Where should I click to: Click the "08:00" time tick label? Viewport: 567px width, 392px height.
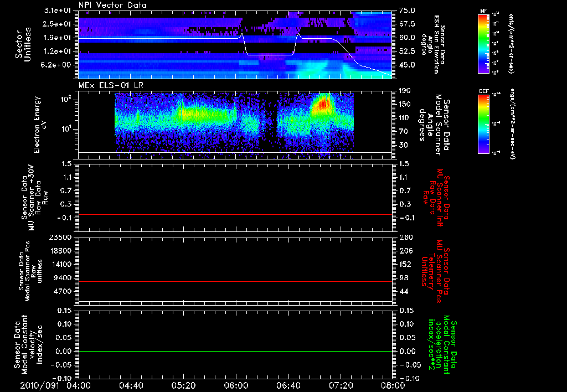(393, 385)
